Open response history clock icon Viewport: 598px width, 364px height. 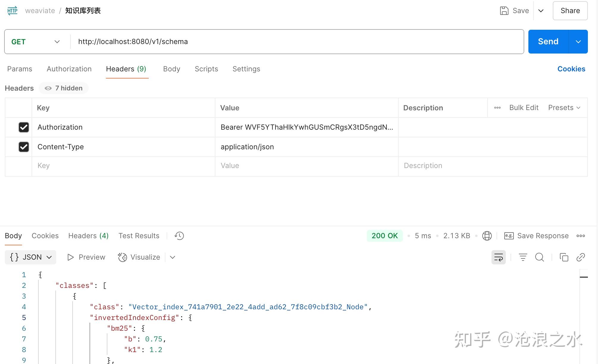[x=179, y=236]
